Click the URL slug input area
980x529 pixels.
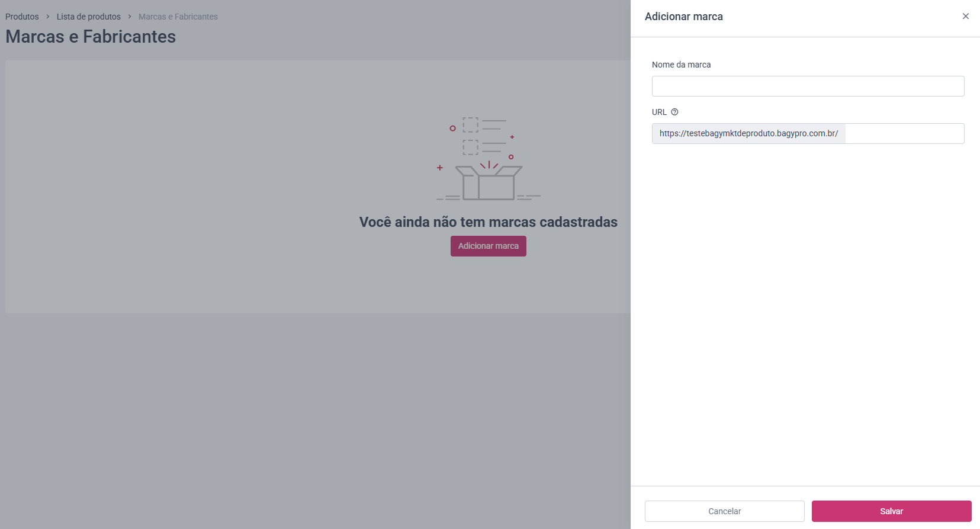pyautogui.click(x=904, y=133)
